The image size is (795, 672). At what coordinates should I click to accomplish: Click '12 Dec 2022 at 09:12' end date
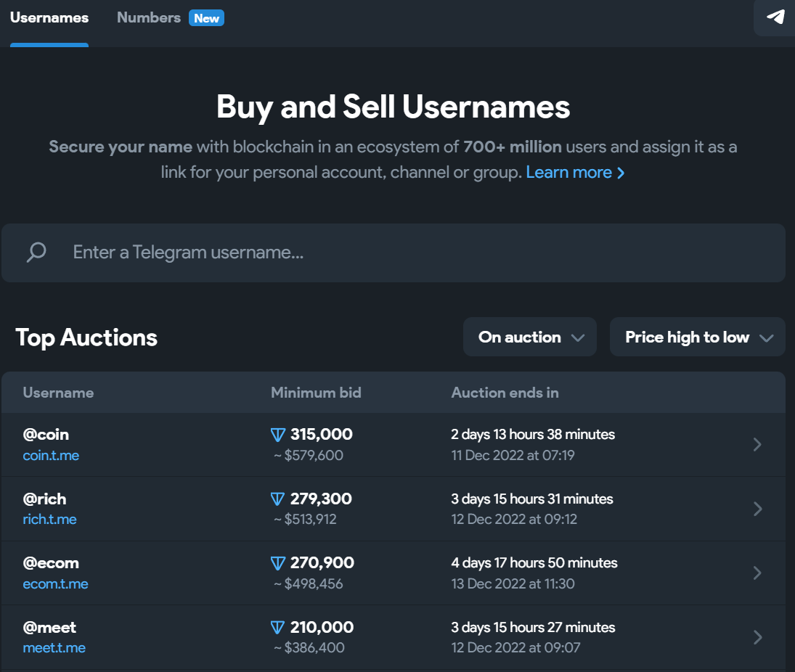pyautogui.click(x=514, y=519)
